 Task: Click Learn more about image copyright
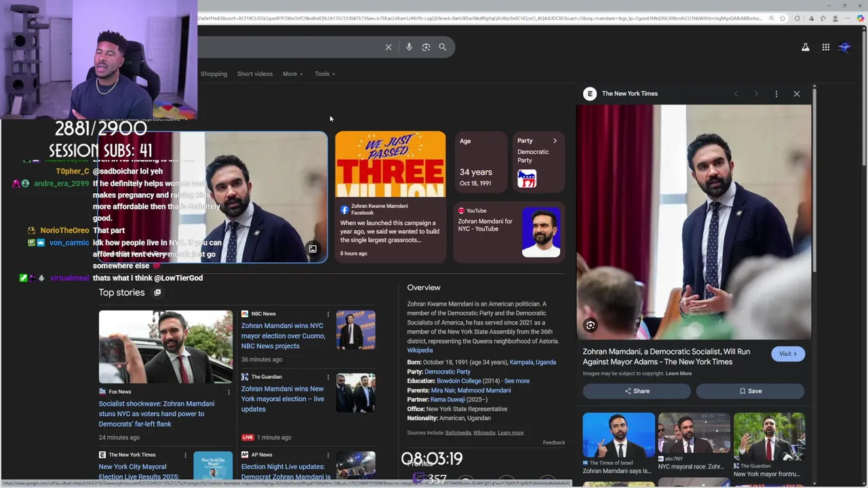tap(679, 373)
